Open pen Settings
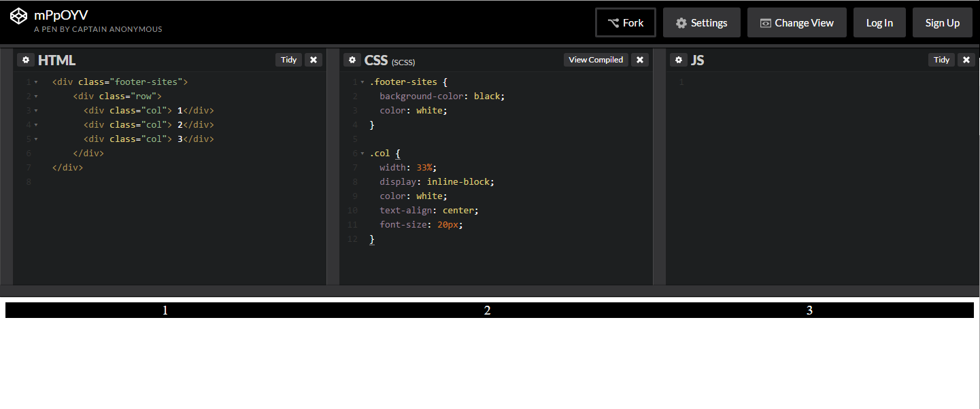This screenshot has width=980, height=409. [x=702, y=22]
